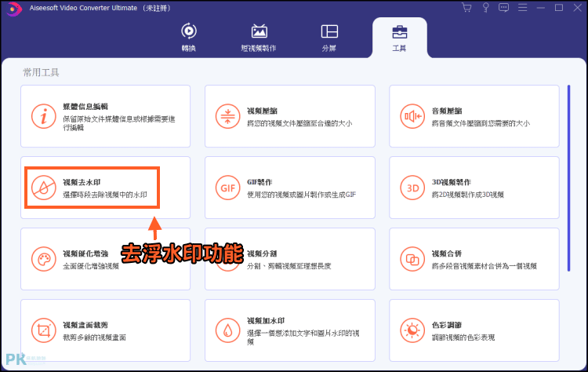Open 音頻壓縮 tool title
The height and width of the screenshot is (372, 588).
pos(447,111)
